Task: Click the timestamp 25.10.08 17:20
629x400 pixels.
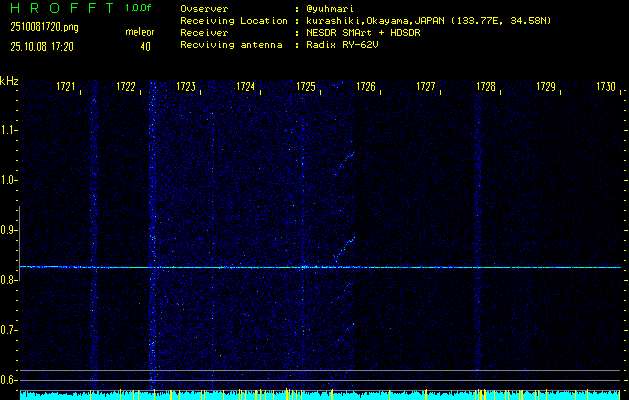Action: (42, 47)
